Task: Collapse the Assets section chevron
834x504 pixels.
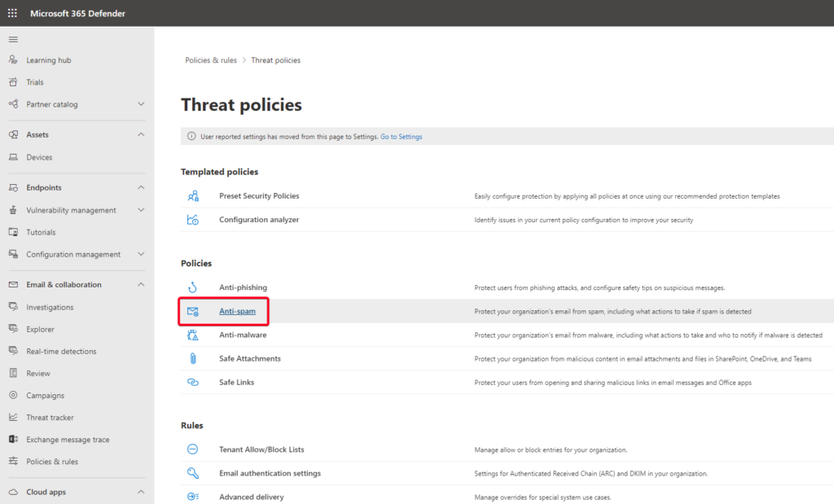Action: click(x=141, y=134)
